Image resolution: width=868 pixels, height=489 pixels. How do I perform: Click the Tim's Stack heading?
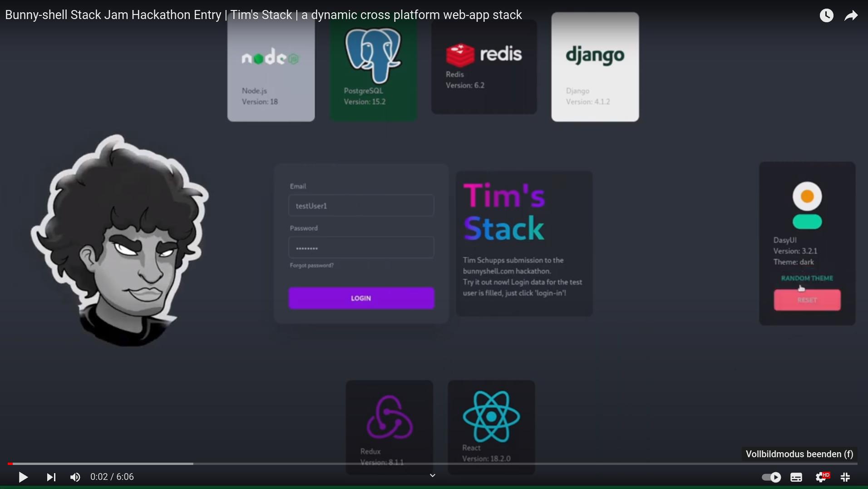pos(504,212)
